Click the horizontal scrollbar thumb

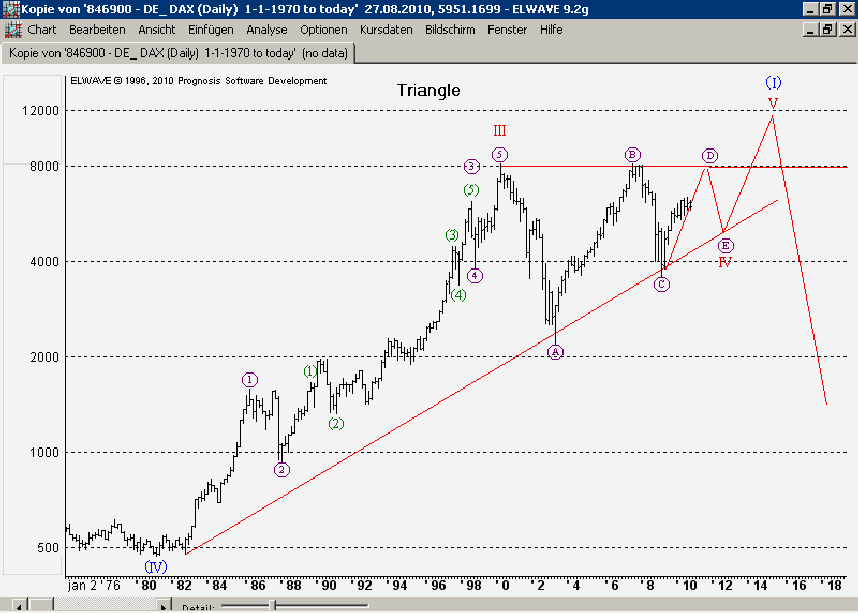[x=41, y=606]
